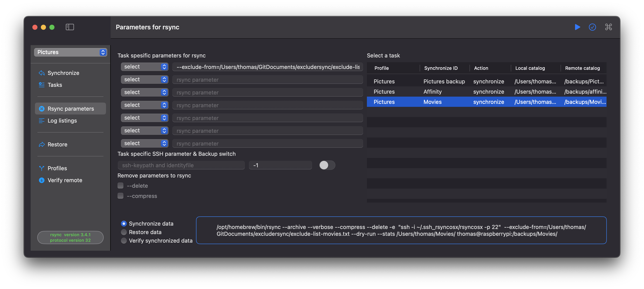This screenshot has height=289, width=644.
Task: Enable the backup switch toggle
Action: coord(327,165)
